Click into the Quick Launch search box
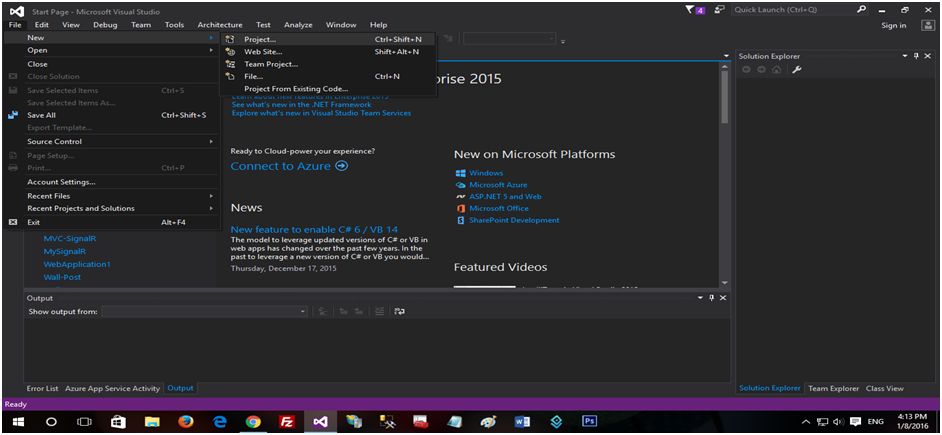The image size is (942, 435). pyautogui.click(x=793, y=10)
